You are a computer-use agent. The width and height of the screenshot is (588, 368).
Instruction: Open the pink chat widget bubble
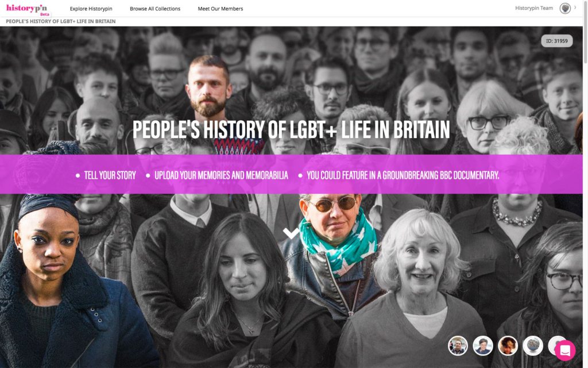pos(565,350)
